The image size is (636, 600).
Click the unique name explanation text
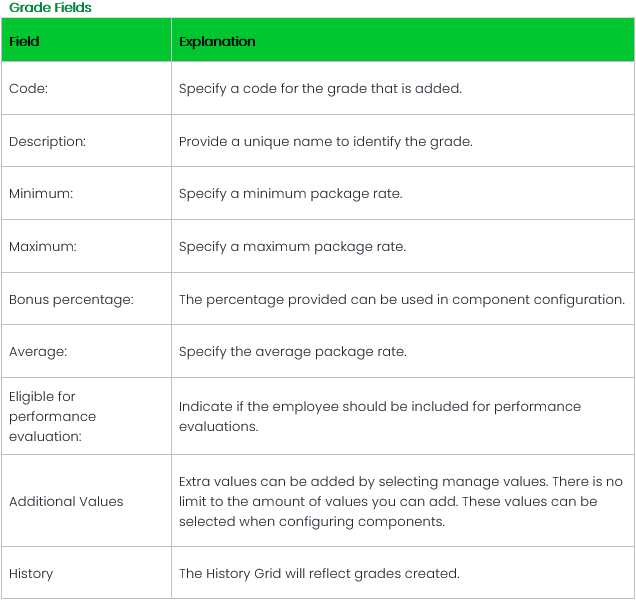click(325, 141)
